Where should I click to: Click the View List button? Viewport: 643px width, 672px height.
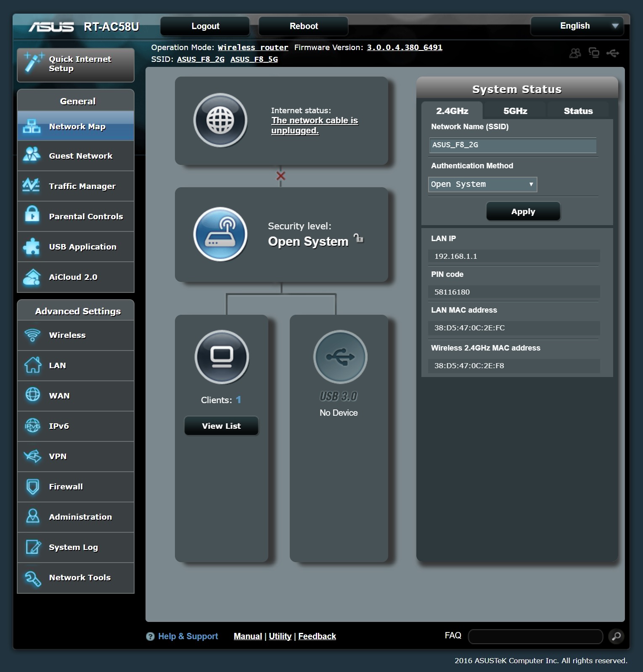tap(221, 426)
